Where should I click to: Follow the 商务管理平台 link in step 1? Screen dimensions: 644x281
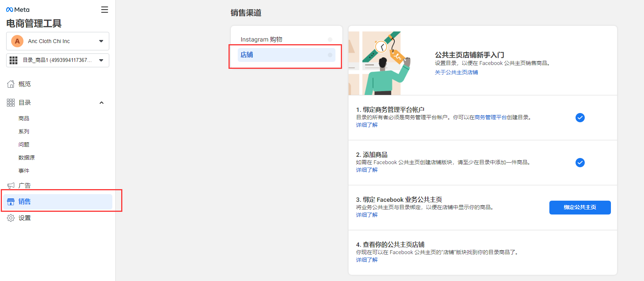coord(491,117)
